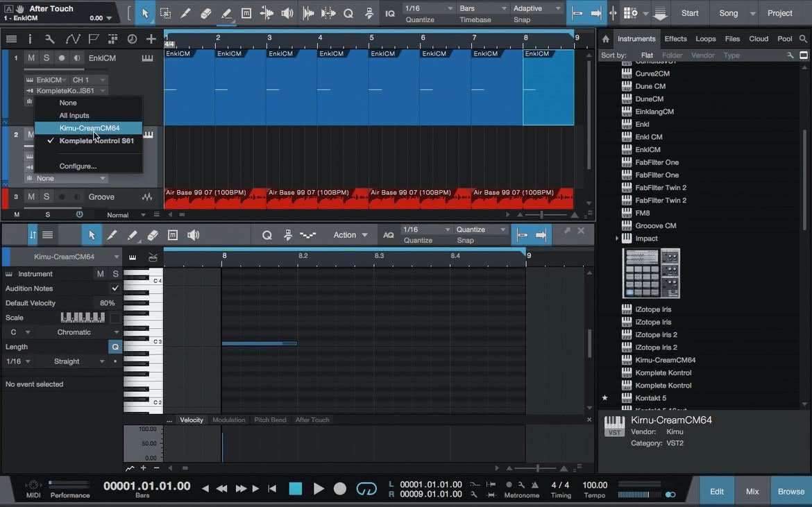
Task: Select the Range tool in the top toolbar
Action: [165, 13]
